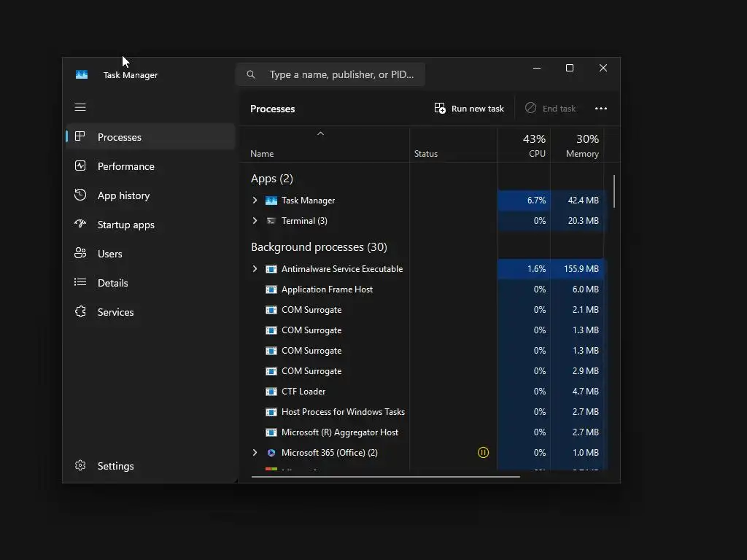
Task: Sort by the CPU column header
Action: (524, 145)
